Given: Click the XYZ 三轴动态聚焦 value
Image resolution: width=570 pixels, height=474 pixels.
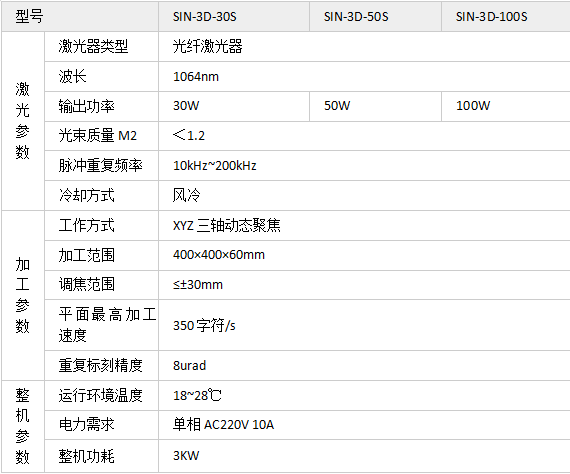Looking at the screenshot, I should [x=226, y=225].
